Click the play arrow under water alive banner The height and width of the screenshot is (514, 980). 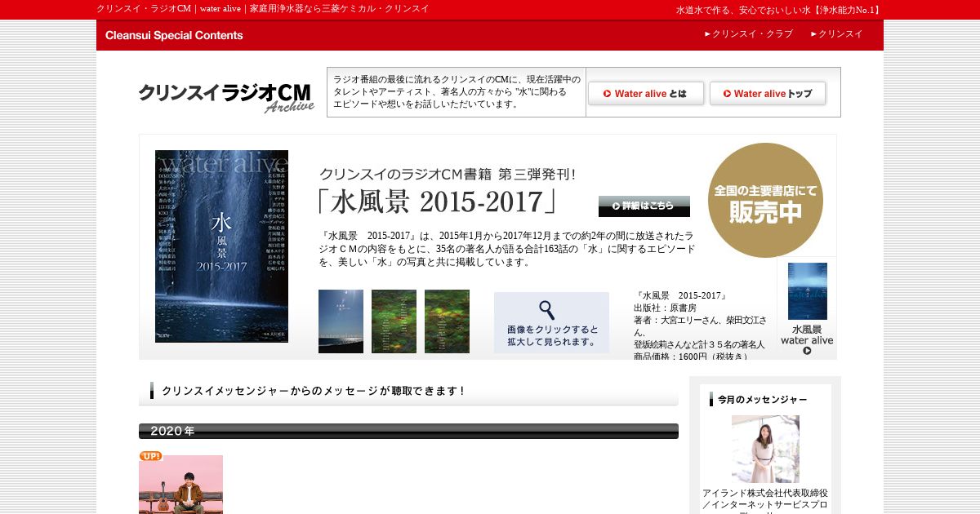(807, 351)
